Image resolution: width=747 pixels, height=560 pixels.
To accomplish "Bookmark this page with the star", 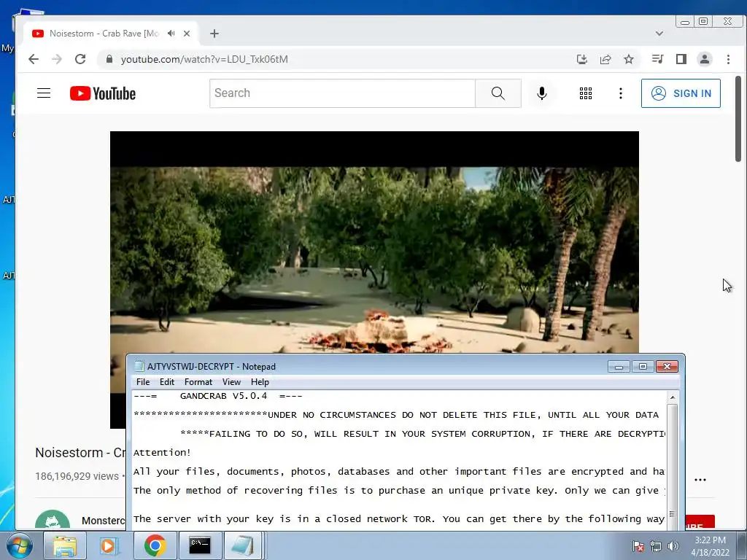I will point(629,59).
